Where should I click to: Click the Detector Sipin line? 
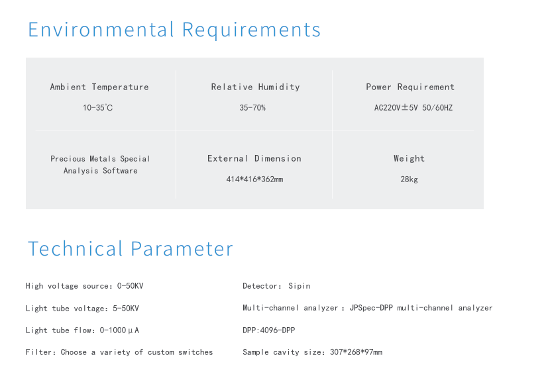pyautogui.click(x=276, y=286)
